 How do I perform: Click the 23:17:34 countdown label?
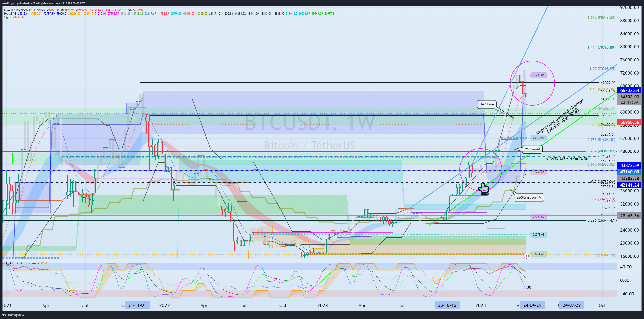coord(629,102)
